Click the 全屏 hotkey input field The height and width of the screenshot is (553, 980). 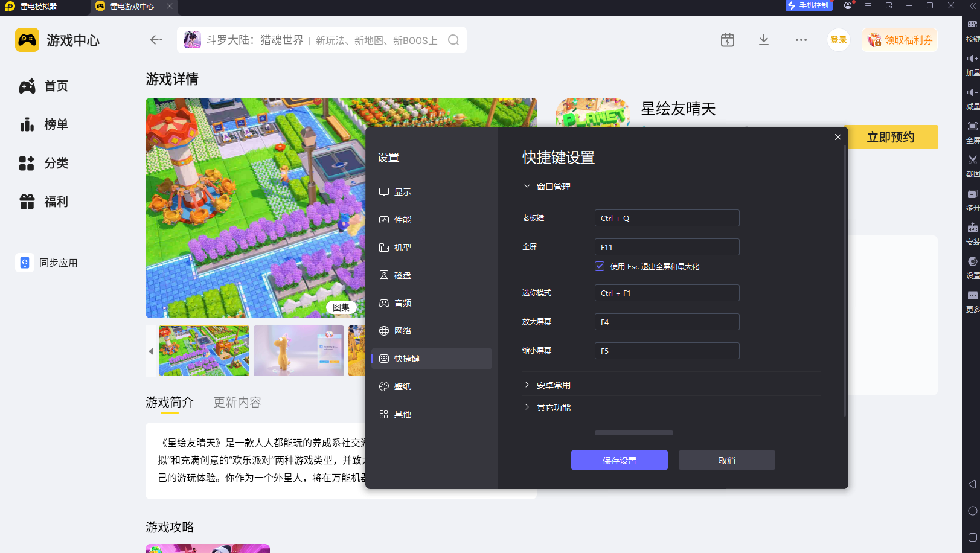667,246
